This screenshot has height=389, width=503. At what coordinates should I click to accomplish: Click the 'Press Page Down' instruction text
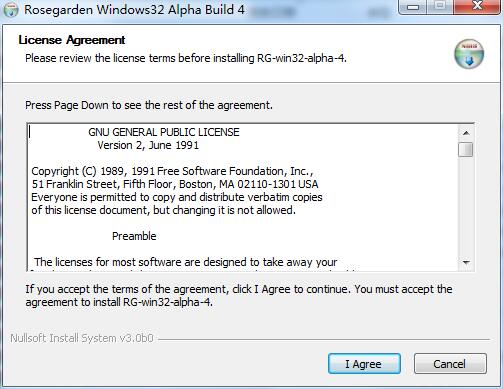pyautogui.click(x=149, y=105)
